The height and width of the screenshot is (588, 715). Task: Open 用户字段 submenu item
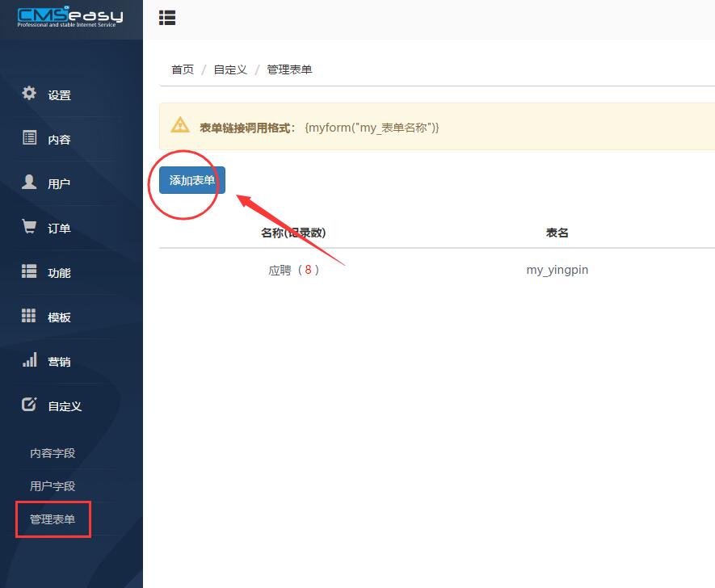[x=53, y=486]
